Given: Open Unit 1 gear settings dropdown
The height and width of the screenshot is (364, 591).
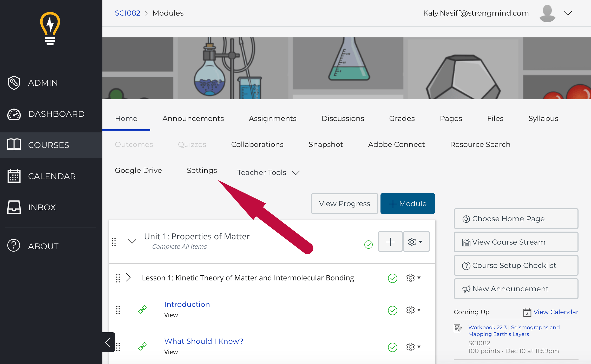Looking at the screenshot, I should (x=416, y=242).
